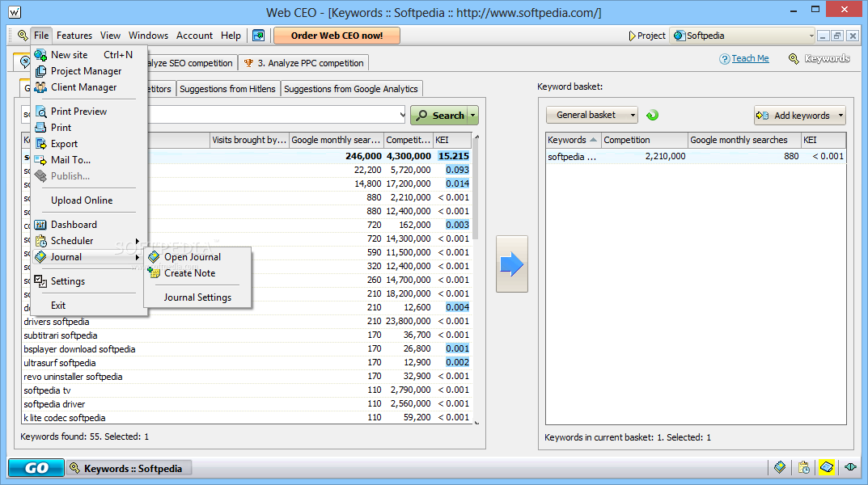Open the Features menu
Screen dimensions: 868x485
click(x=74, y=36)
